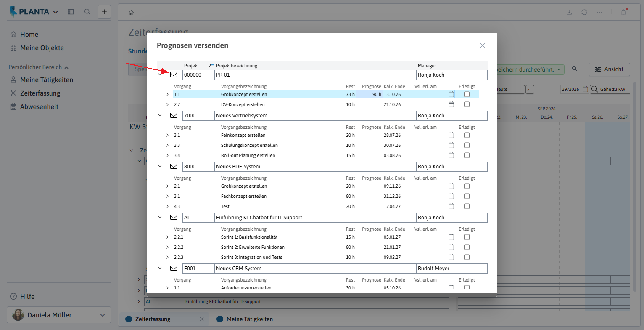
Task: Close the Prognosen versenden dialog
Action: [x=483, y=45]
